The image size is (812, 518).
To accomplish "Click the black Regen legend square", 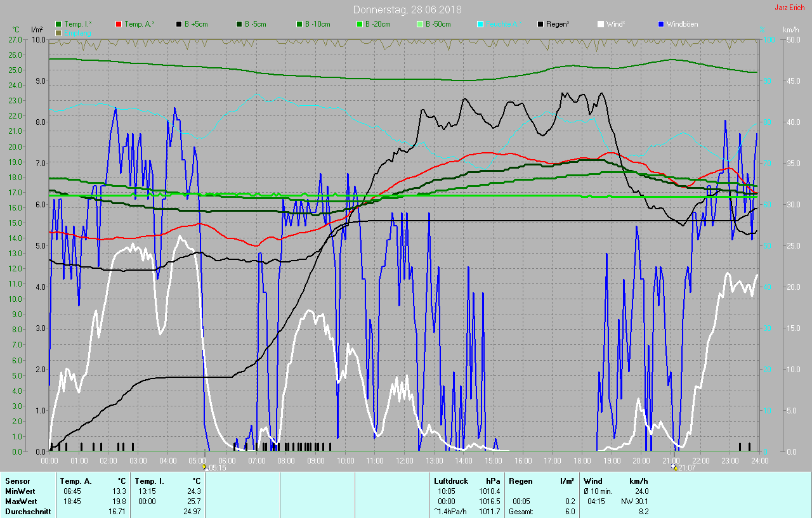I will click(x=540, y=24).
